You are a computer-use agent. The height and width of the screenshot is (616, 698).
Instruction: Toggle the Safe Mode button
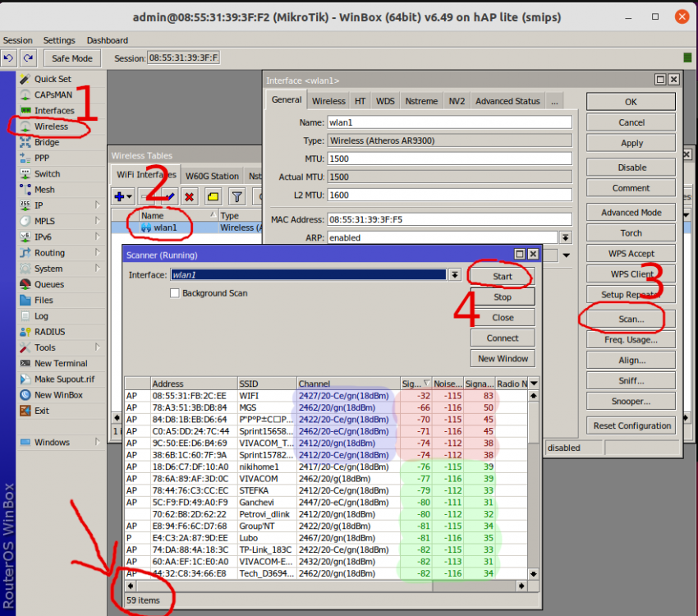coord(72,58)
